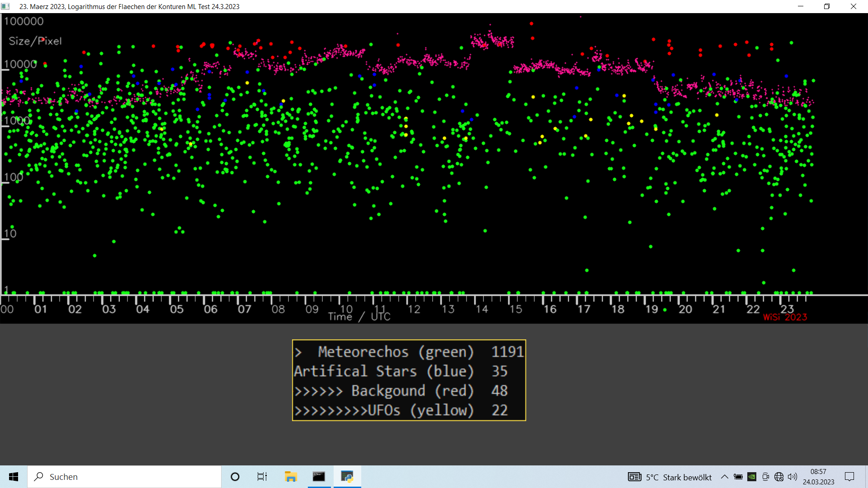The width and height of the screenshot is (868, 488).
Task: Click the hour 15 time axis label
Action: pos(516,309)
